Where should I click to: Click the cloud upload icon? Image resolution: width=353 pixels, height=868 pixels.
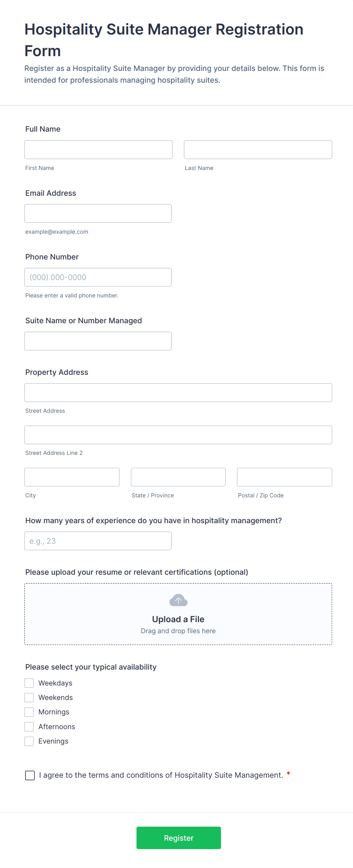(x=178, y=600)
